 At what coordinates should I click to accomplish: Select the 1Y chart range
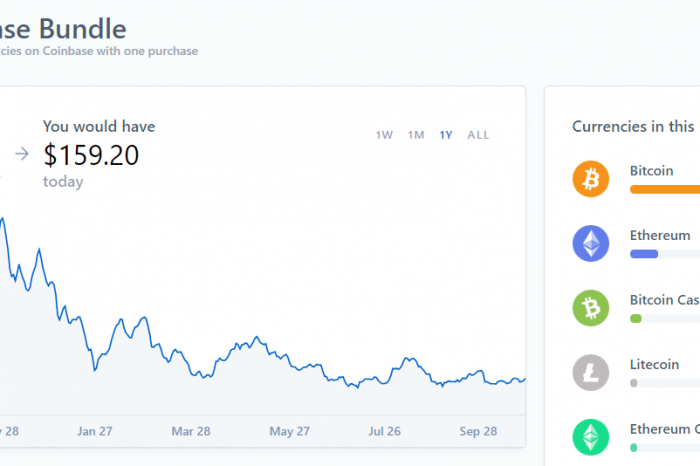pyautogui.click(x=446, y=135)
